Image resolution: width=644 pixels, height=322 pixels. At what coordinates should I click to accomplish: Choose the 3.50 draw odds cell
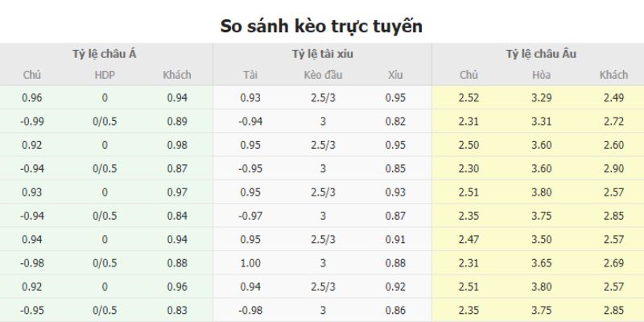click(541, 239)
